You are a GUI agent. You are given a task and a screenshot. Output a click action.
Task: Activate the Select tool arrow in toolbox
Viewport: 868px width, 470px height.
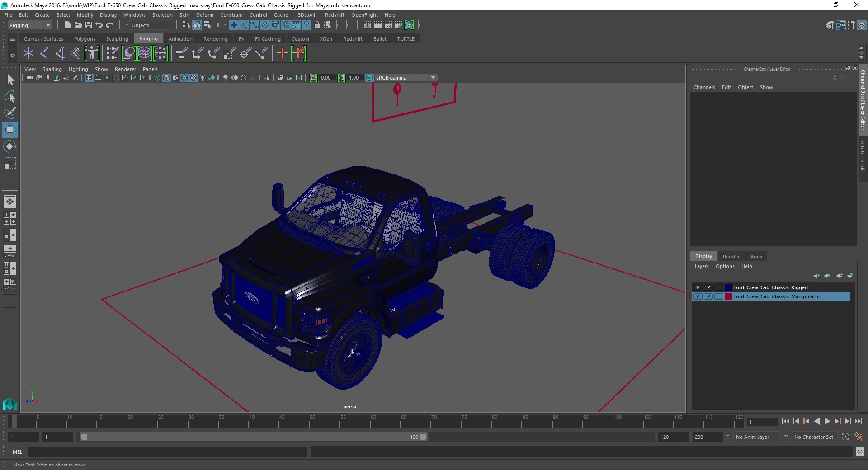pyautogui.click(x=10, y=80)
